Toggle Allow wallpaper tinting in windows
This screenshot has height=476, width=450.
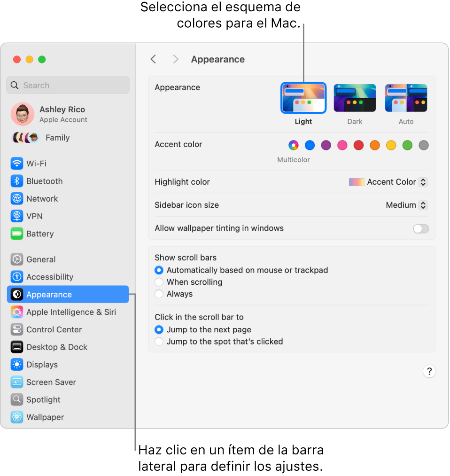421,228
